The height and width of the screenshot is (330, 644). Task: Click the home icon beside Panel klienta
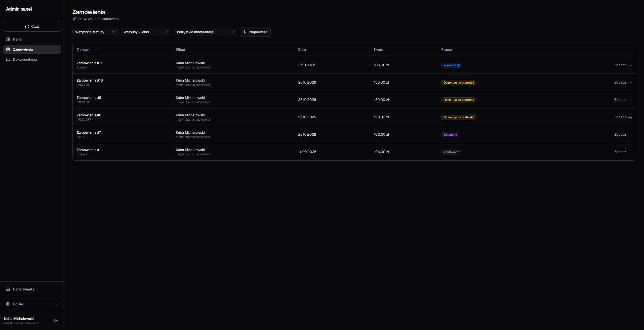pos(8,289)
